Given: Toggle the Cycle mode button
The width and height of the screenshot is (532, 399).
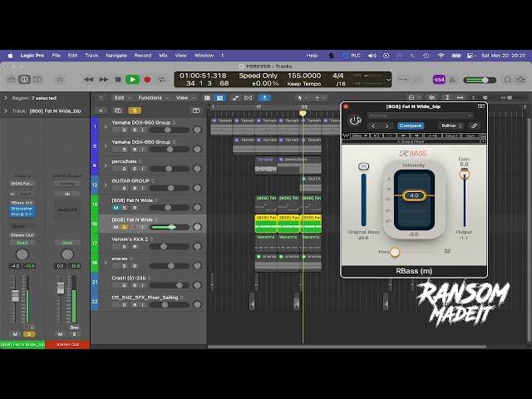Looking at the screenshot, I should point(161,80).
